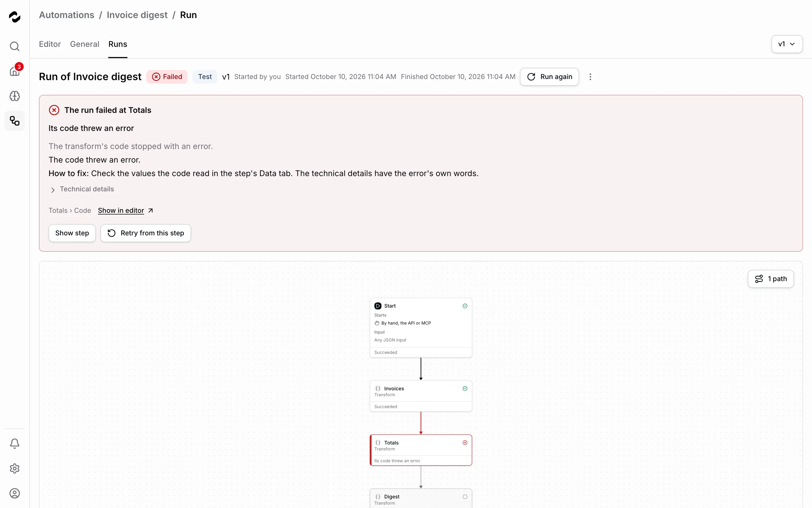
Task: Open the brain icon in sidebar
Action: click(14, 96)
